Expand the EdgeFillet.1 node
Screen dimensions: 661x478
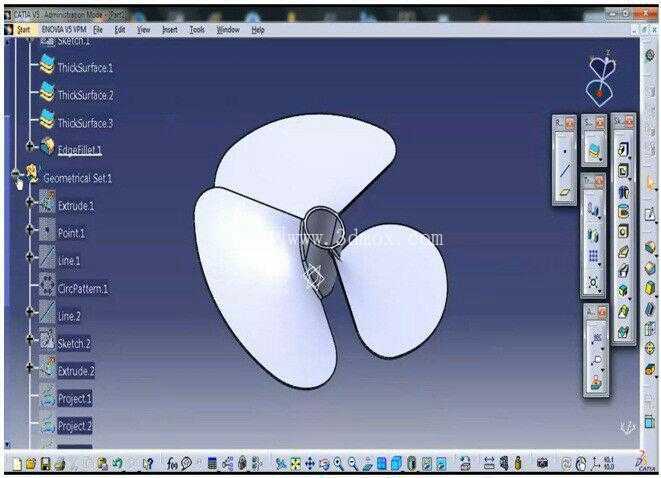click(x=30, y=146)
